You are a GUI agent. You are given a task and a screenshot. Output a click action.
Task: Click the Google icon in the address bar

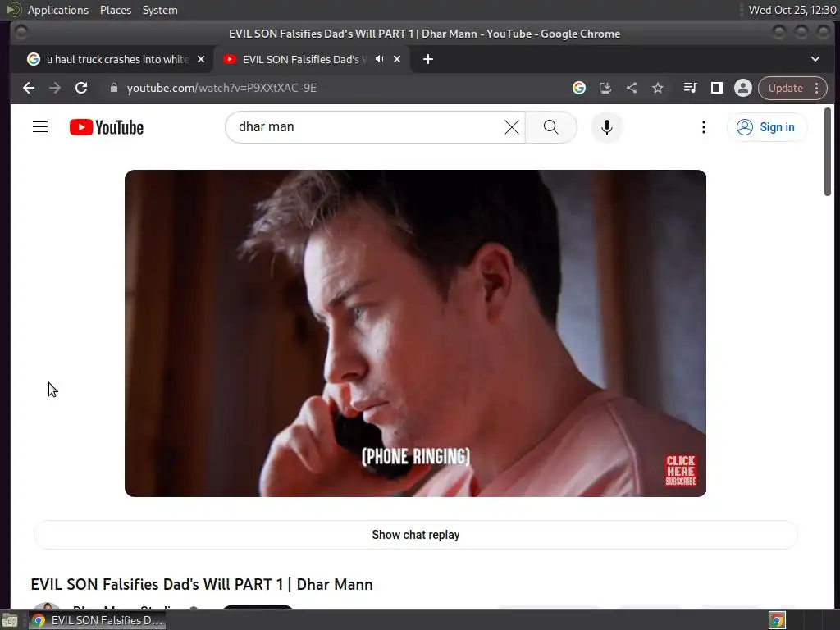coord(578,88)
